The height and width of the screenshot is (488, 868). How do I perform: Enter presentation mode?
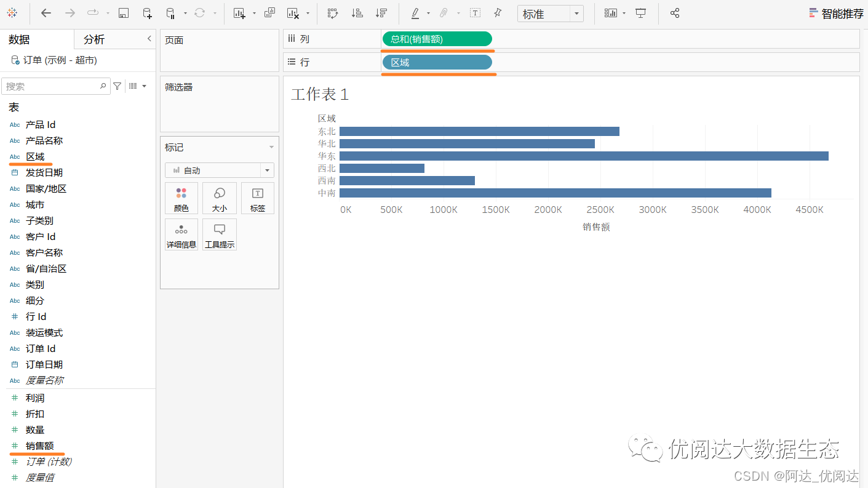pyautogui.click(x=641, y=13)
